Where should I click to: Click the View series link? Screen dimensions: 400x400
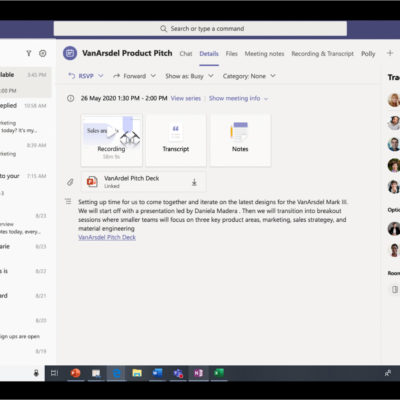[186, 98]
